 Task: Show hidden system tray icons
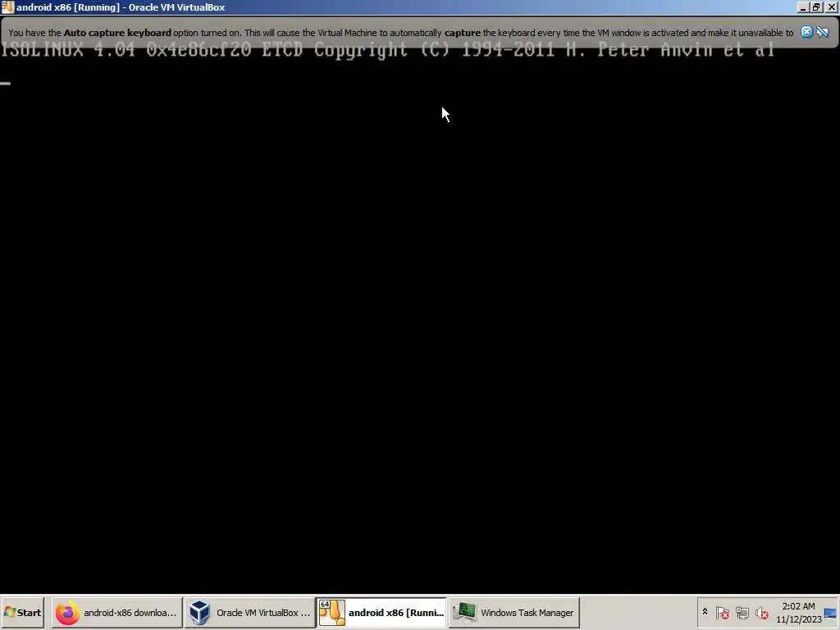click(x=705, y=612)
